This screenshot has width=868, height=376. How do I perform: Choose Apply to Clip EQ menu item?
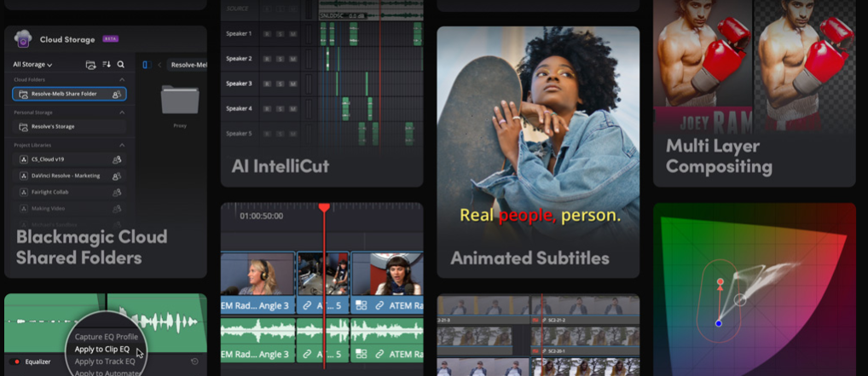point(101,350)
